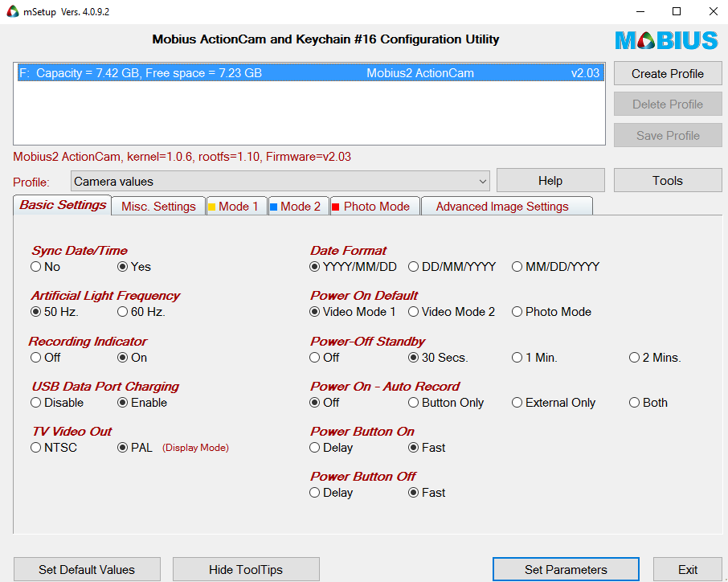Set Power On Default to Video Mode 1
728x582 pixels.
[x=353, y=312]
